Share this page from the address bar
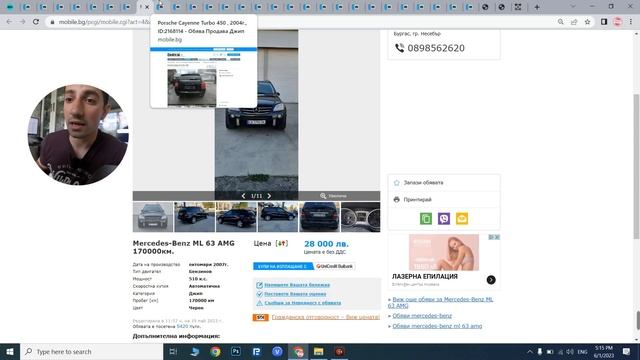Image resolution: width=640 pixels, height=360 pixels. [x=574, y=22]
